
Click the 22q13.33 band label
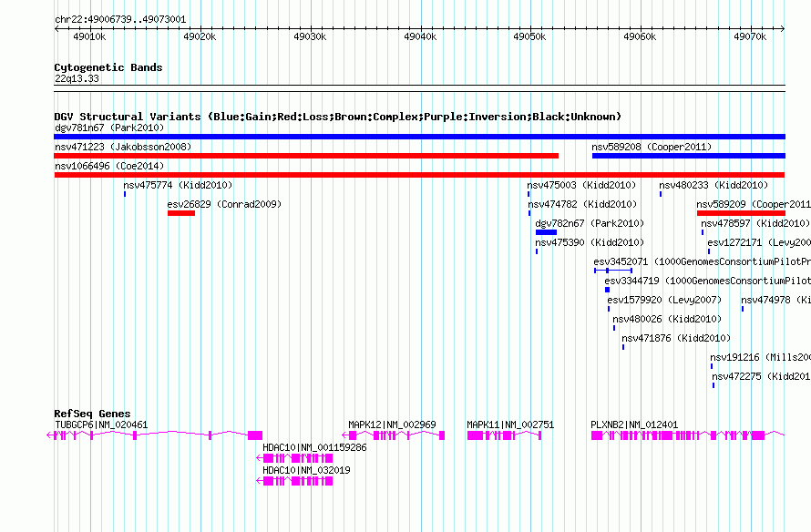[77, 78]
